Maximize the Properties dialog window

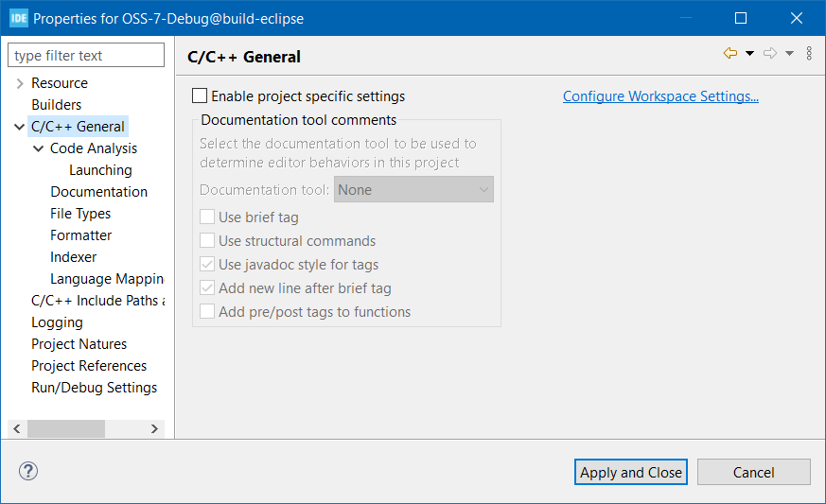coord(741,18)
